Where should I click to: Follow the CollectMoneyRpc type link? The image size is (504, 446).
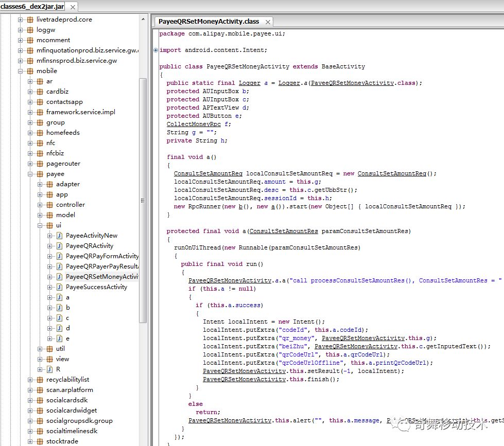194,124
